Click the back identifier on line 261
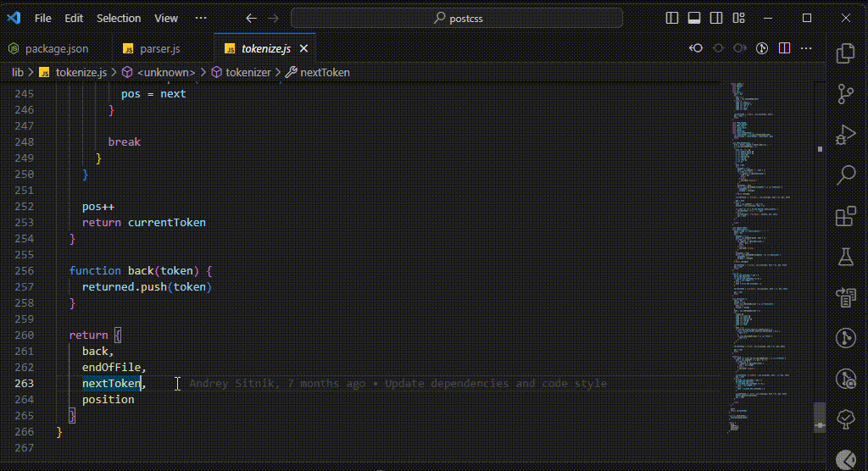Image resolution: width=868 pixels, height=471 pixels. [x=95, y=352]
